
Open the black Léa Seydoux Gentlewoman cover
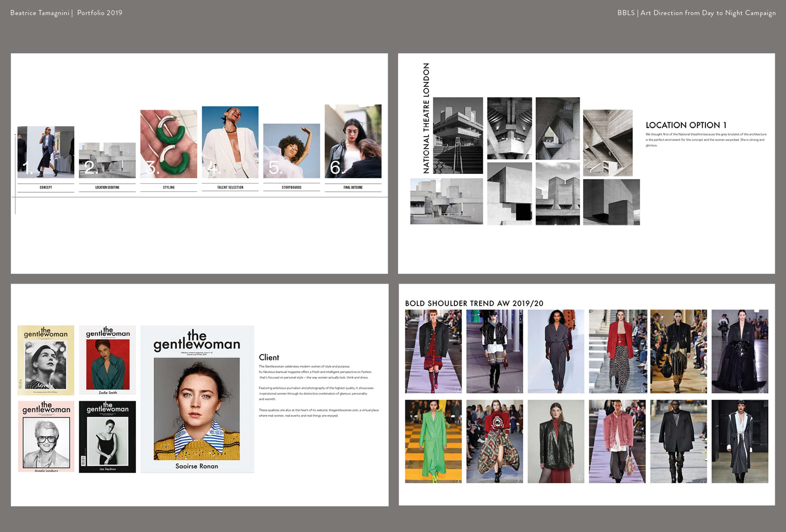click(x=107, y=437)
